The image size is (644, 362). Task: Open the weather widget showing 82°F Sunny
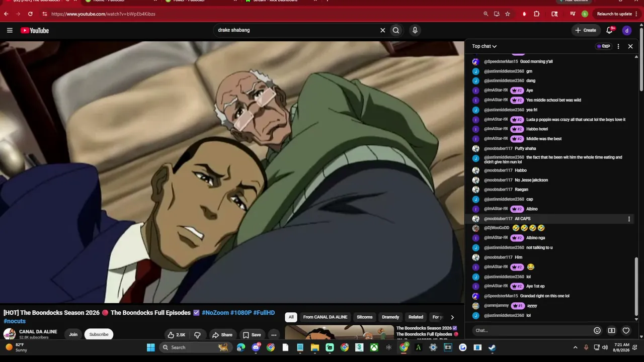[16, 347]
